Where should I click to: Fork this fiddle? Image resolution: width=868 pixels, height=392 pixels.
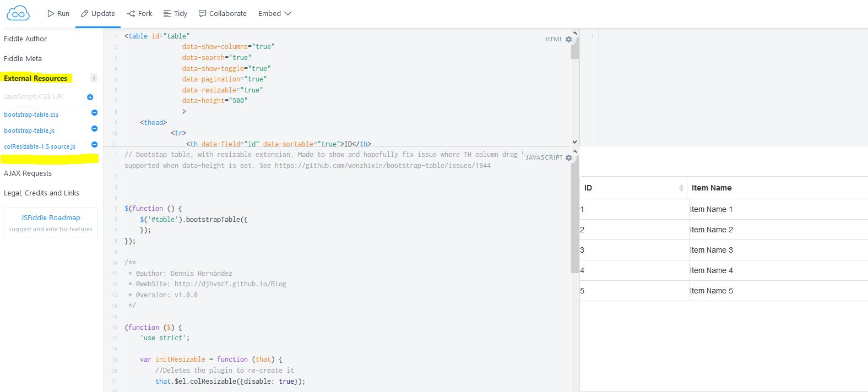coord(139,13)
